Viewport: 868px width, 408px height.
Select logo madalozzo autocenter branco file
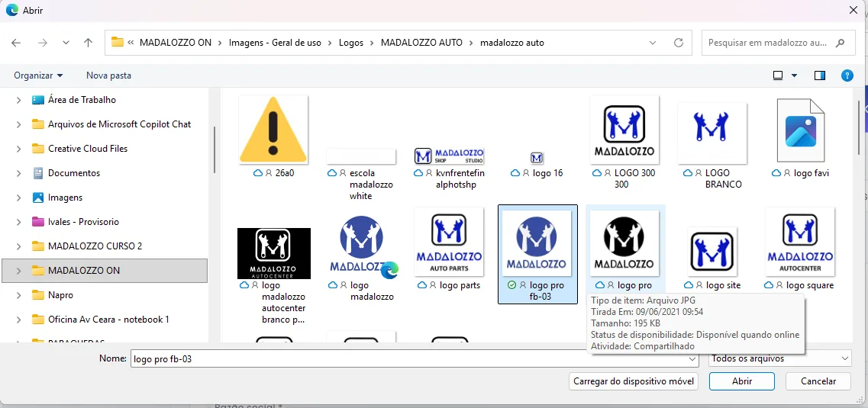[x=274, y=276]
